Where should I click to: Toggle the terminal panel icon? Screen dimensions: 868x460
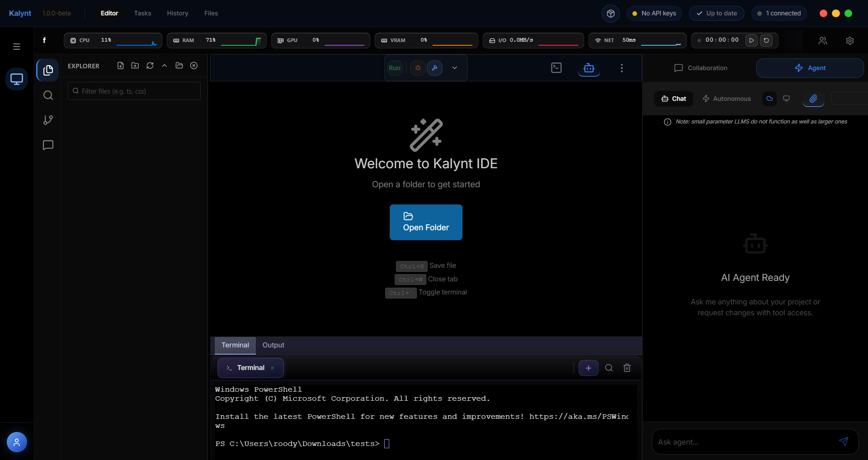click(x=556, y=68)
